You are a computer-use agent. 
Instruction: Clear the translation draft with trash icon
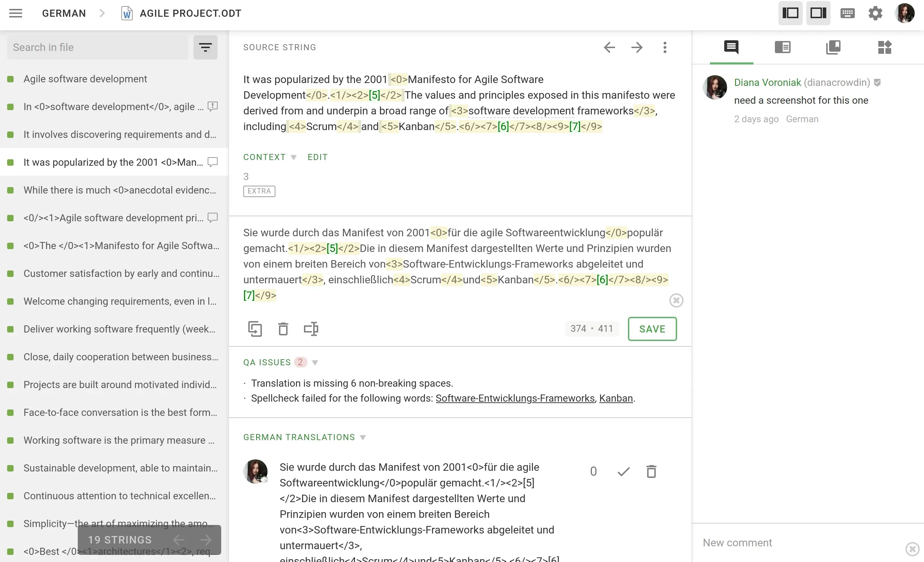click(283, 329)
